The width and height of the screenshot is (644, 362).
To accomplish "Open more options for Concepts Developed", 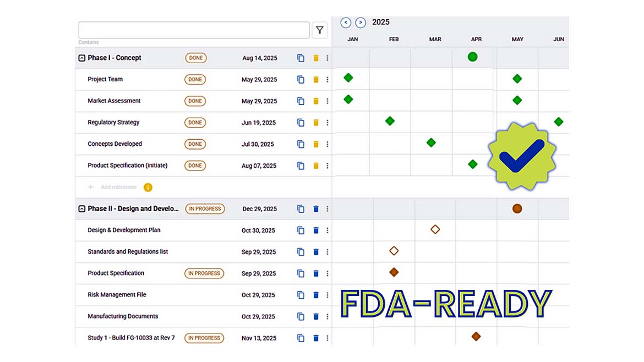I will [328, 144].
